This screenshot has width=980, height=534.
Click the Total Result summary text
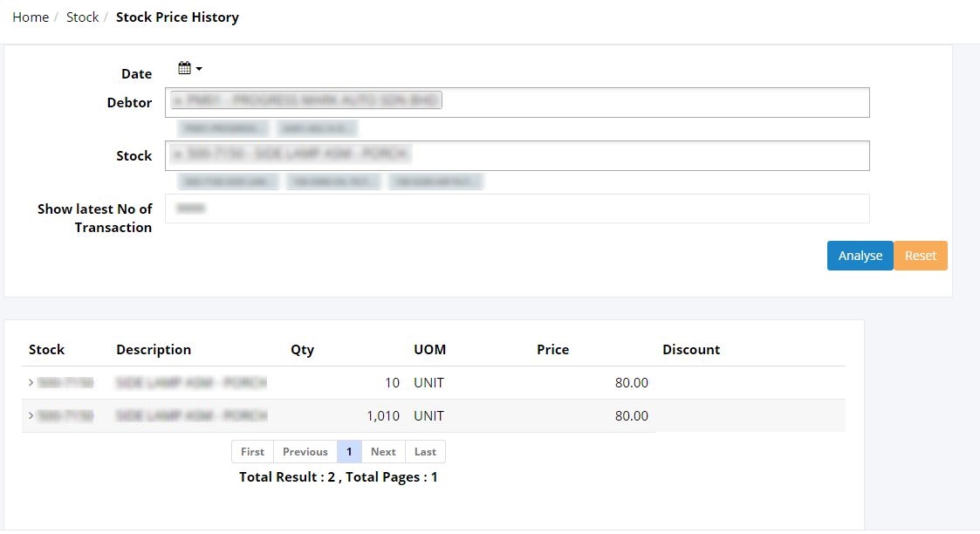338,477
